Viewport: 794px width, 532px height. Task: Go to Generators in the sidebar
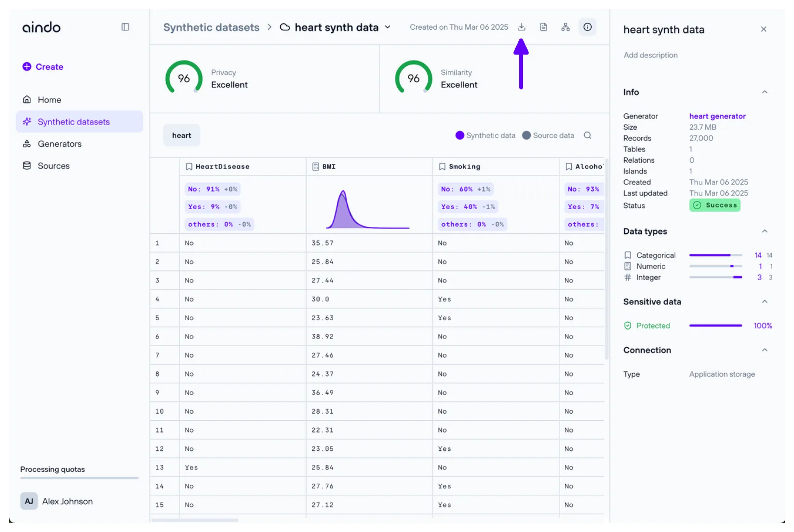[x=59, y=144]
